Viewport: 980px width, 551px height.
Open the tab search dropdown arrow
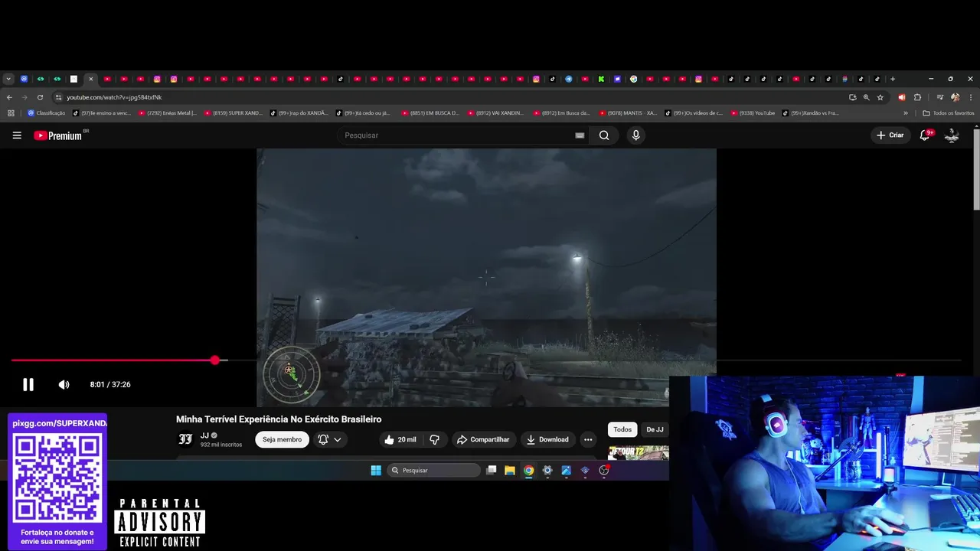click(x=8, y=79)
